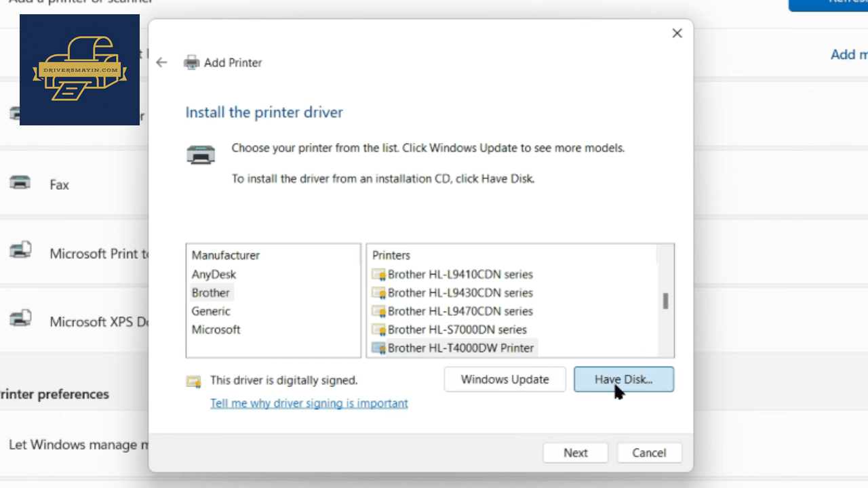Click the HL-S7000DN driver icon

point(378,329)
